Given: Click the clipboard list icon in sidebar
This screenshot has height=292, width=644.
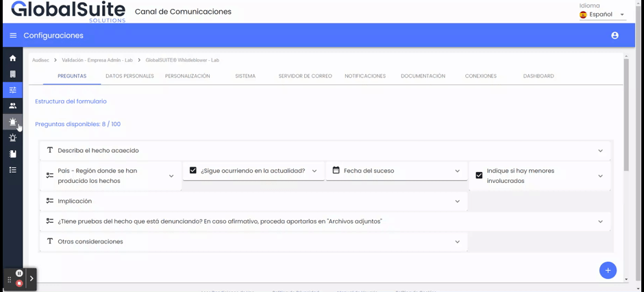Looking at the screenshot, I should pyautogui.click(x=12, y=170).
